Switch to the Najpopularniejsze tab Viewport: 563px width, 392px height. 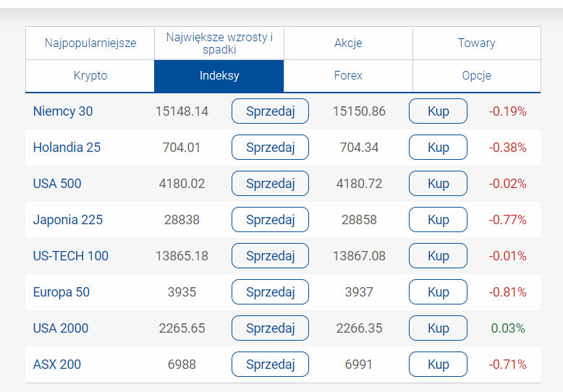click(90, 43)
